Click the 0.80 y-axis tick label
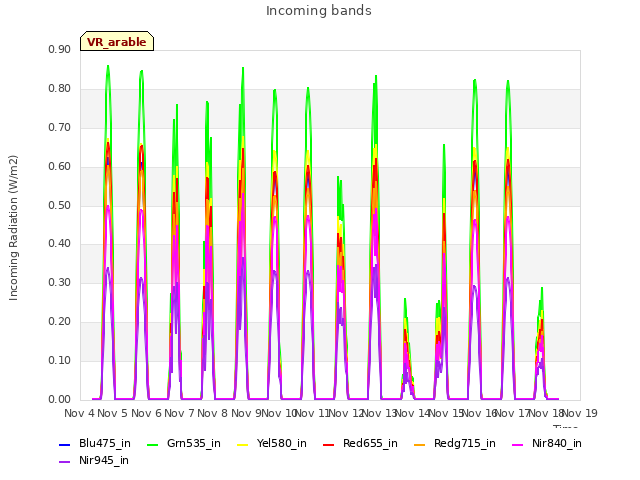640x480 pixels. coord(59,89)
